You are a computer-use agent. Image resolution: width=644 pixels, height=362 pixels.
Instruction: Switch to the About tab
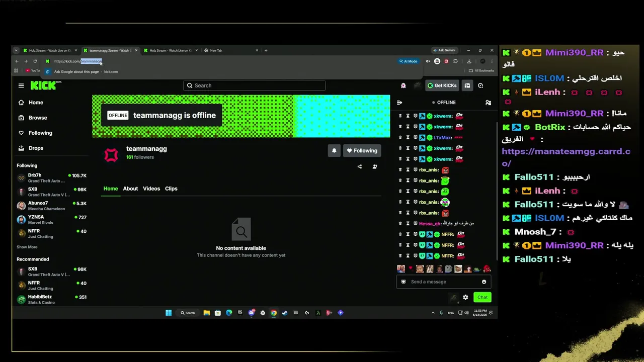coord(130,189)
